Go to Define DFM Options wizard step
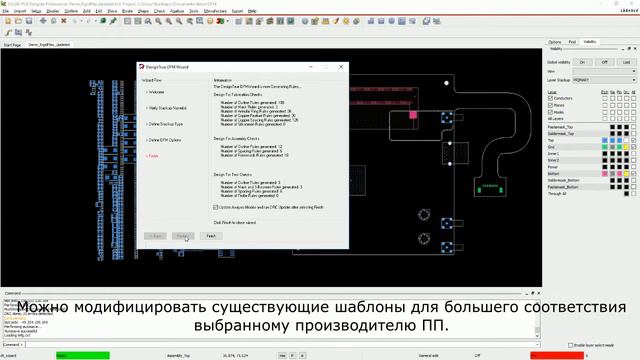This screenshot has height=360, width=640. [x=165, y=140]
